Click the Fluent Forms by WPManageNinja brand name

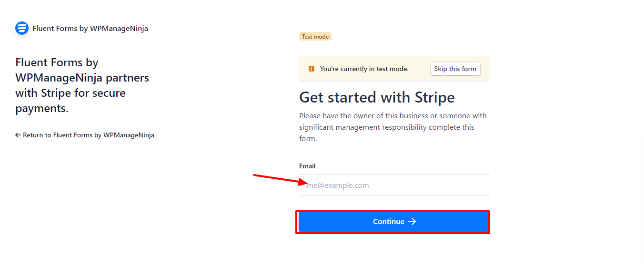tap(90, 28)
